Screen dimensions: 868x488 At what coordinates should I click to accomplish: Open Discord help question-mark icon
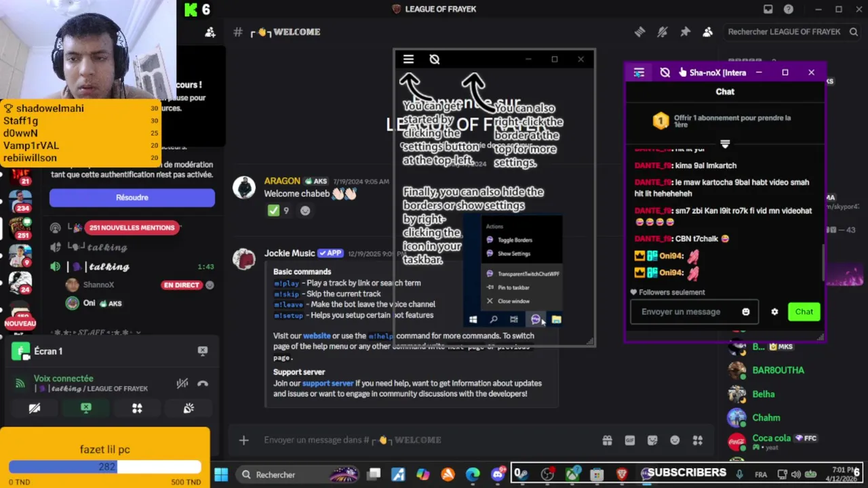click(789, 9)
